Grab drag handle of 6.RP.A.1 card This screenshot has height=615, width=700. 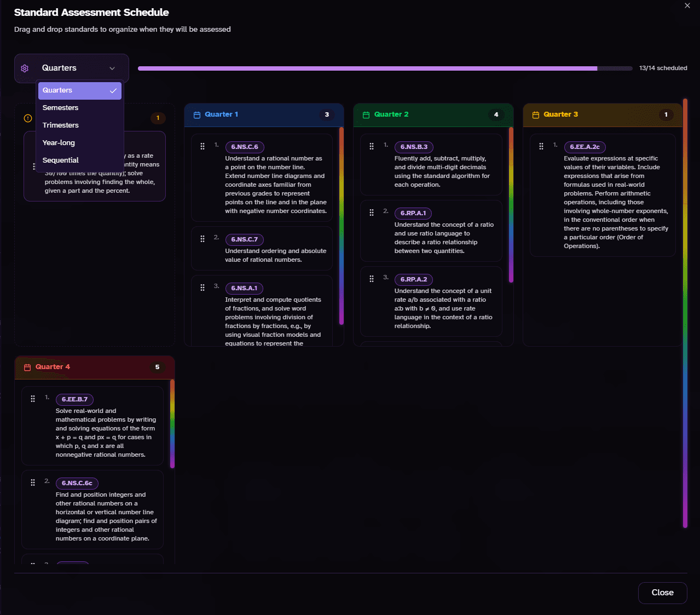click(372, 212)
